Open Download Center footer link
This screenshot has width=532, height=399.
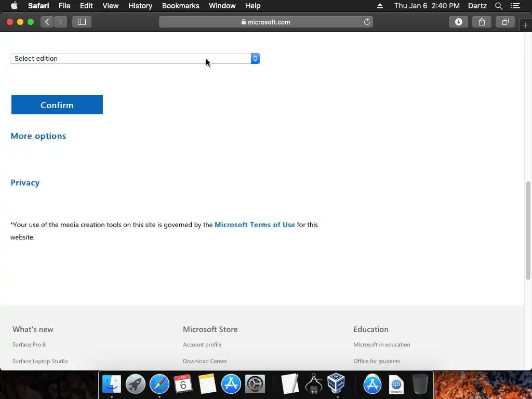coord(205,361)
